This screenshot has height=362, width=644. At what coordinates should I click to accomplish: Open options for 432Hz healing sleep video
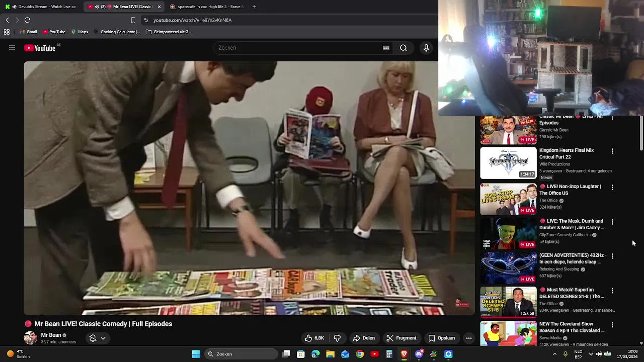[x=612, y=256]
